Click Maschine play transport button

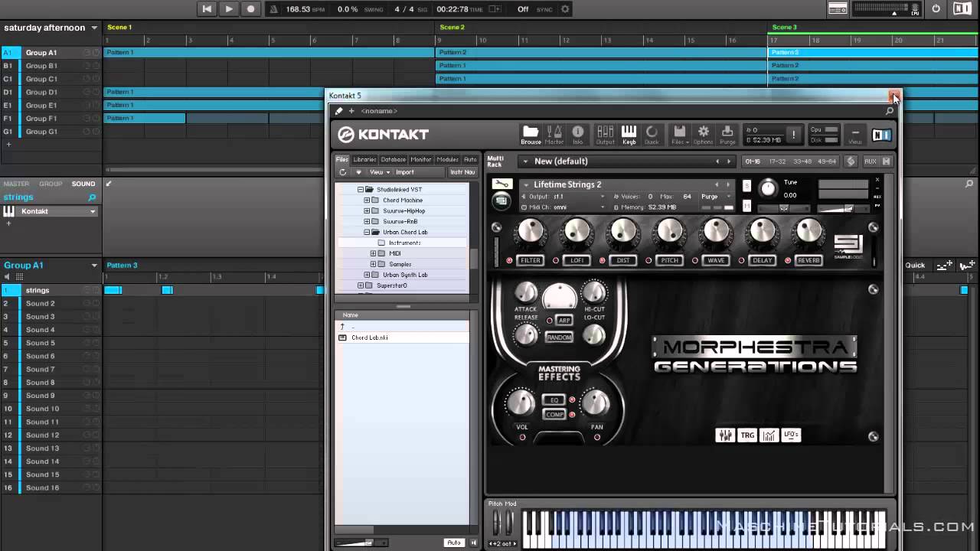coord(228,9)
